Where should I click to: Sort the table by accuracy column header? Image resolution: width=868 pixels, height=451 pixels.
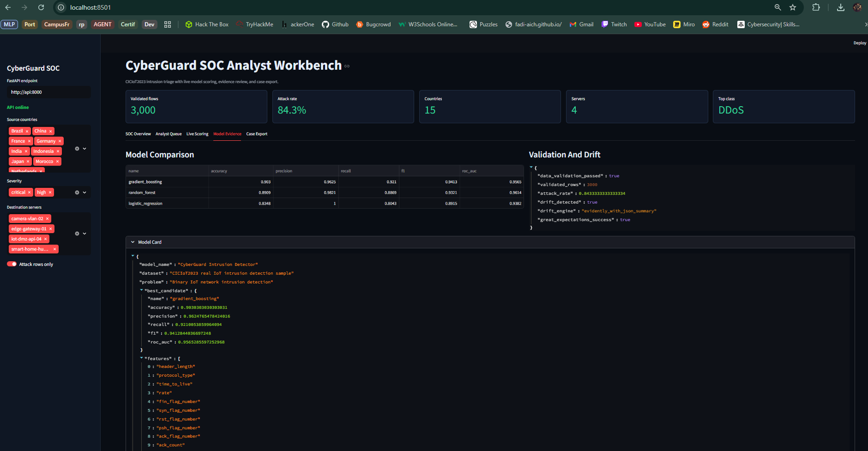click(241, 171)
